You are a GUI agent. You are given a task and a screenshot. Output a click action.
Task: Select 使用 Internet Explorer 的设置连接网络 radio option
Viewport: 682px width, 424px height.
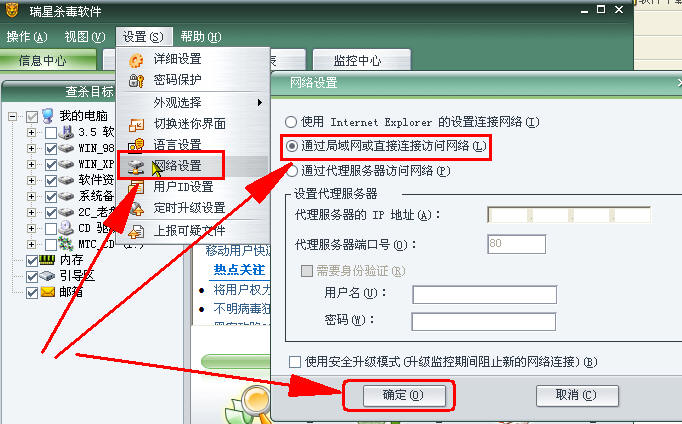(291, 122)
